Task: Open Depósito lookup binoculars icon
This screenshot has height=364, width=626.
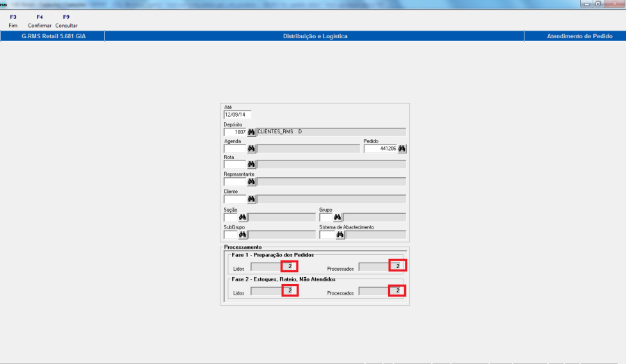Action: tap(251, 132)
